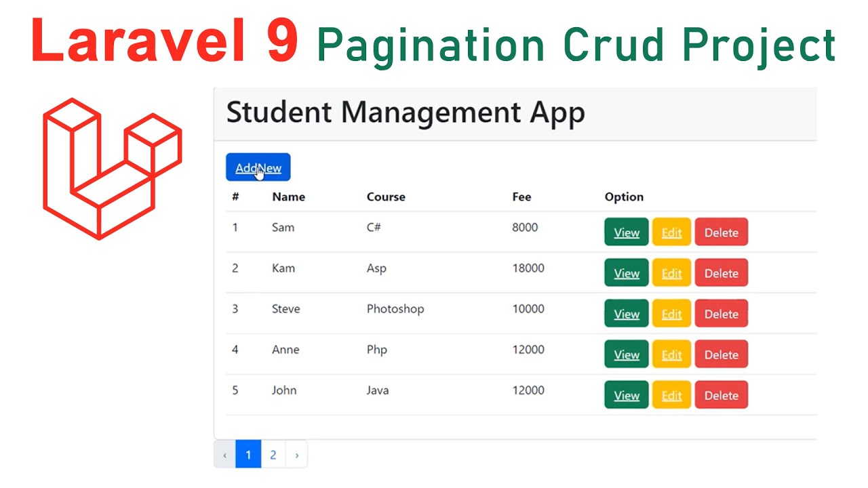Click the Php course cell
This screenshot has width=868, height=488.
pos(376,350)
